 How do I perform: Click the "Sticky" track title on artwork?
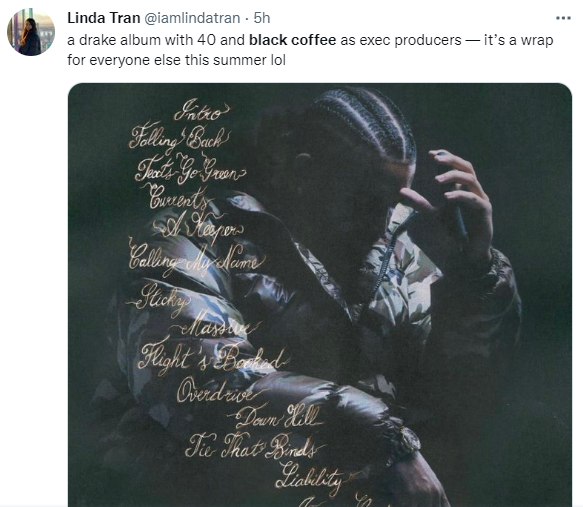(160, 298)
